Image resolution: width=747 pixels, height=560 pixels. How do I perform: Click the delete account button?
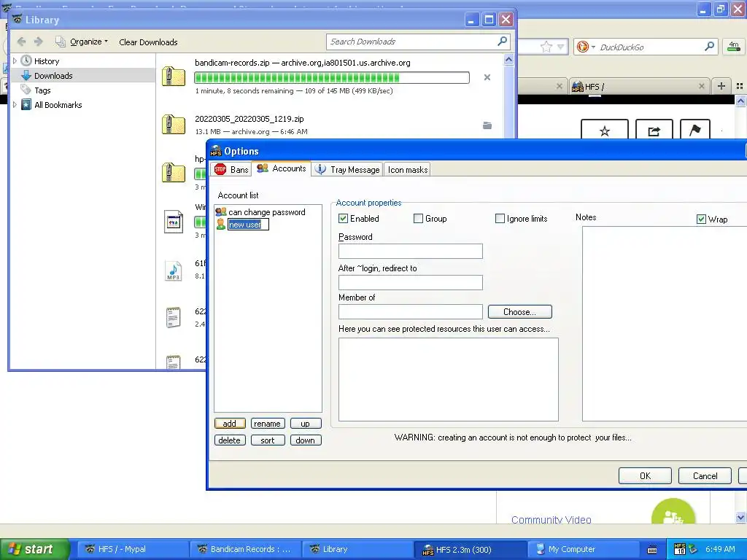[230, 440]
